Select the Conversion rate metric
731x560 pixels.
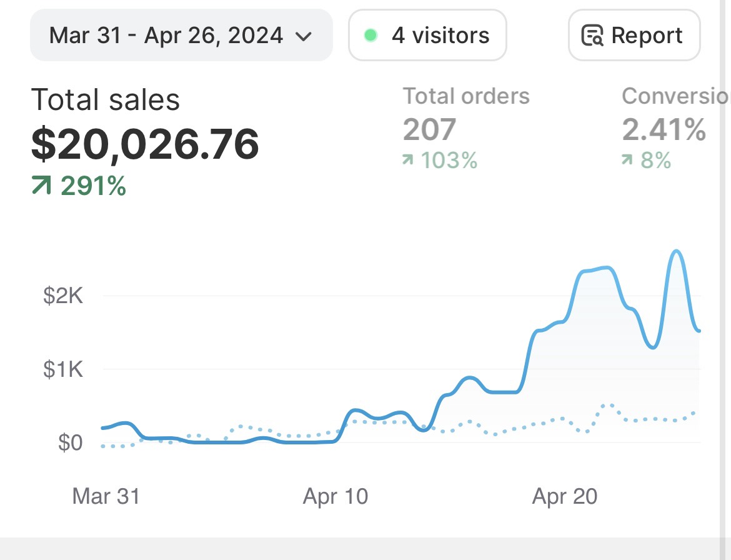(675, 96)
